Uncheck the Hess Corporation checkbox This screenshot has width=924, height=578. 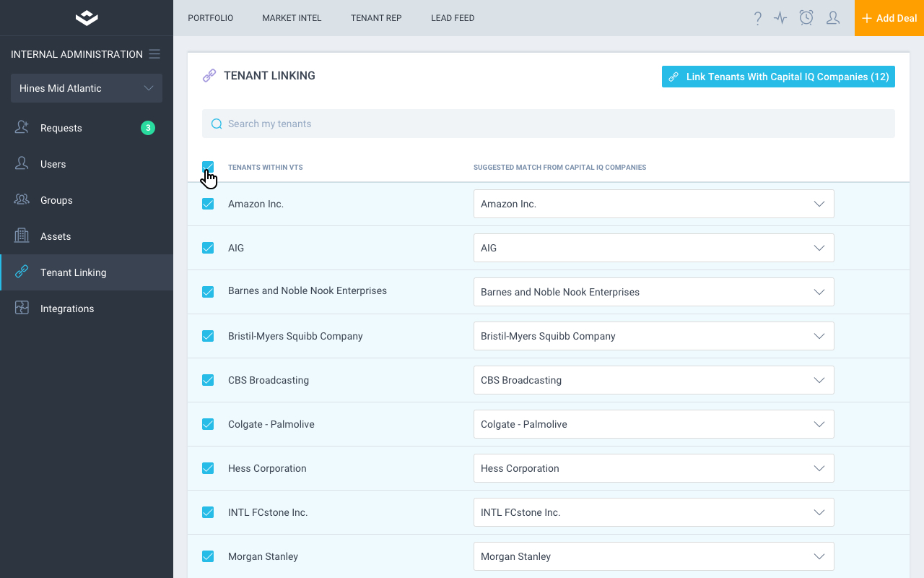208,468
